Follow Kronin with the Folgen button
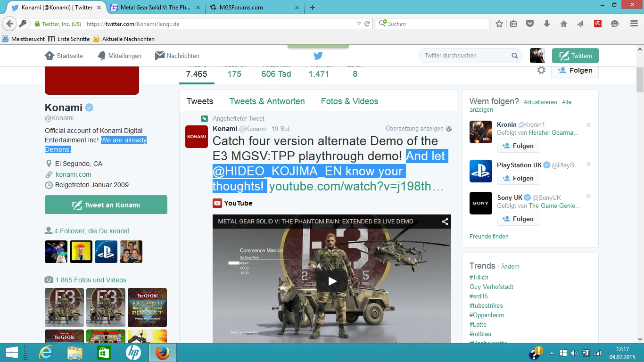Viewport: 644px width, 362px height. point(518,146)
